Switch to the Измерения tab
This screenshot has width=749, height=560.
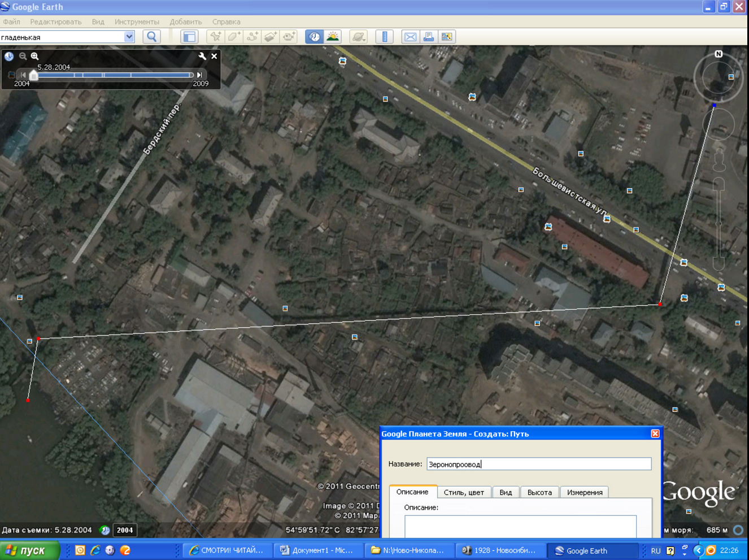coord(585,492)
